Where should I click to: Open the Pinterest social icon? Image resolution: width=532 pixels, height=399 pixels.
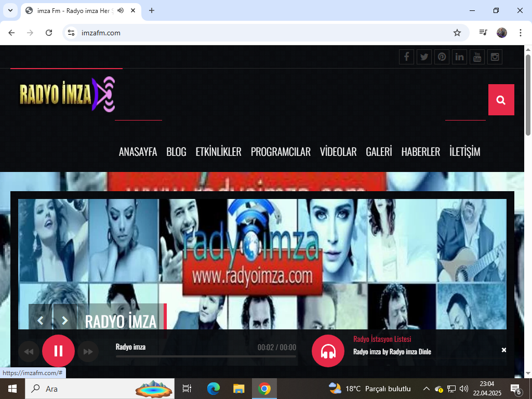tap(442, 57)
